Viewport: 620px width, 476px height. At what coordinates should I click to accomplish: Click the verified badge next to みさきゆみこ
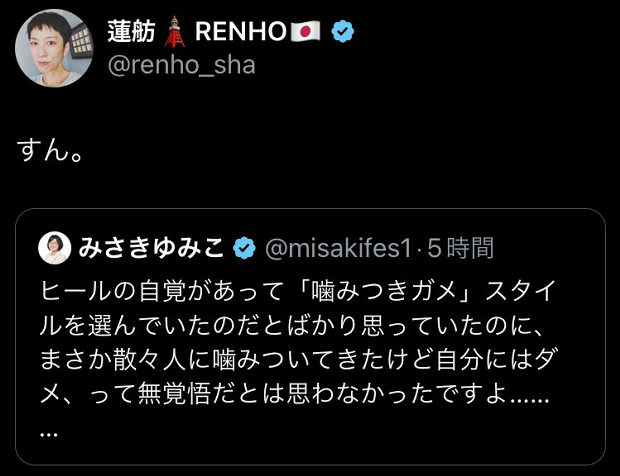click(x=243, y=247)
